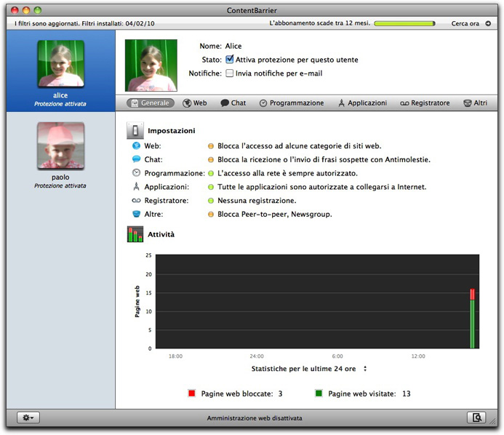Click 'Nessuna registrazione' text
This screenshot has height=435, width=504.
tap(257, 201)
